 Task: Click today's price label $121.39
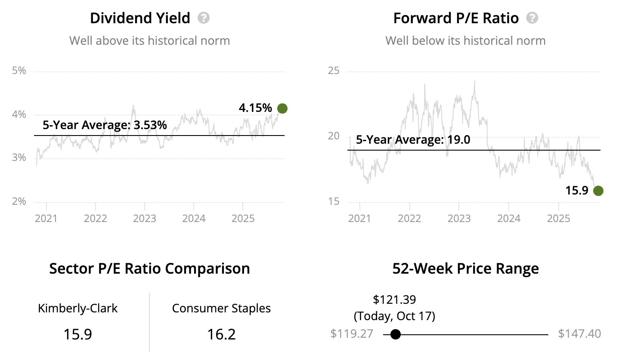click(394, 299)
